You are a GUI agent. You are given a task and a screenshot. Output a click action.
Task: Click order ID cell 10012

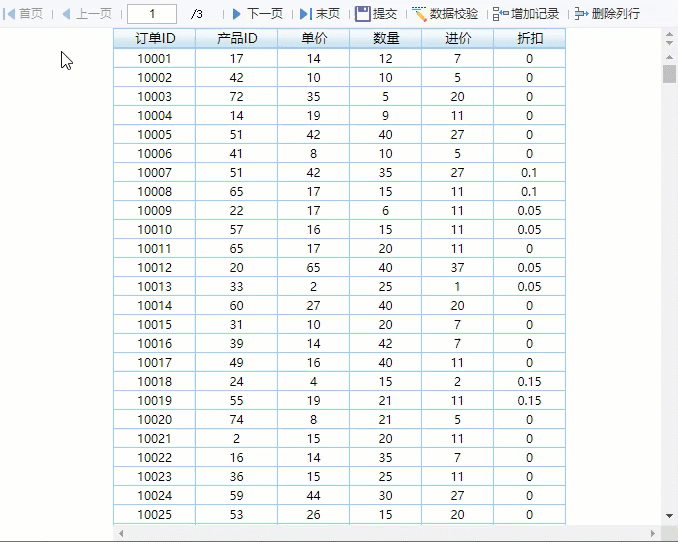[x=155, y=267]
